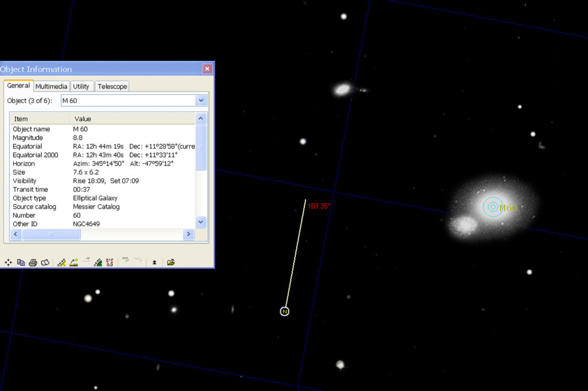Open the Telescope tab
588x391 pixels.
(112, 86)
